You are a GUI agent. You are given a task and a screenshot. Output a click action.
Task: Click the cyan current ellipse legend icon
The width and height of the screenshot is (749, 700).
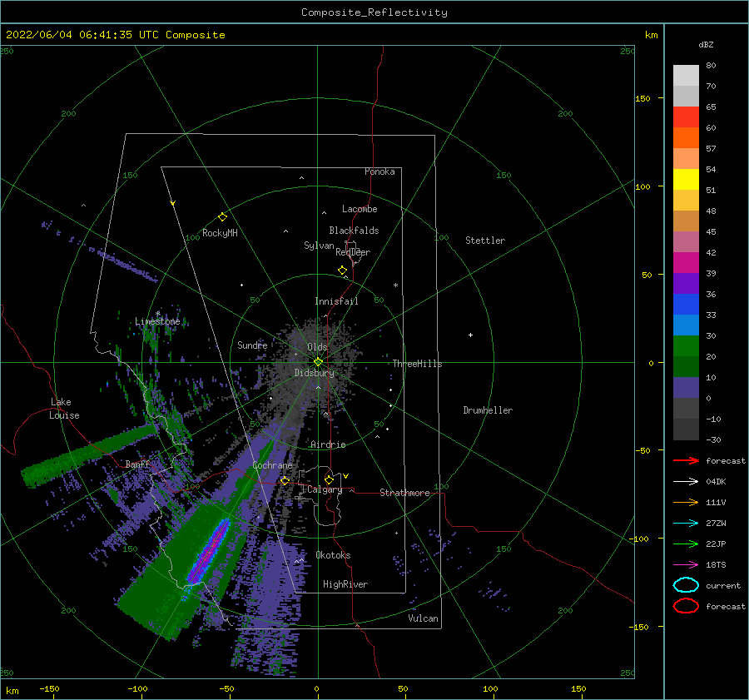point(686,585)
